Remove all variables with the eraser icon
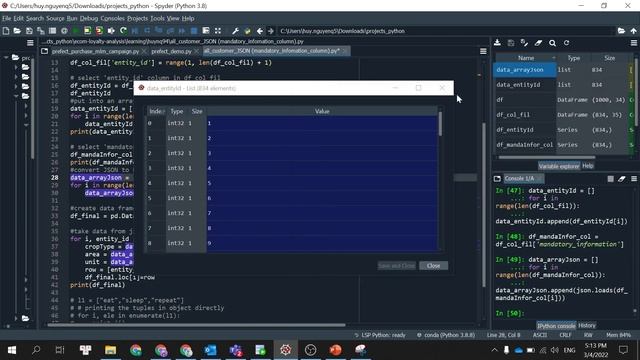 click(538, 42)
